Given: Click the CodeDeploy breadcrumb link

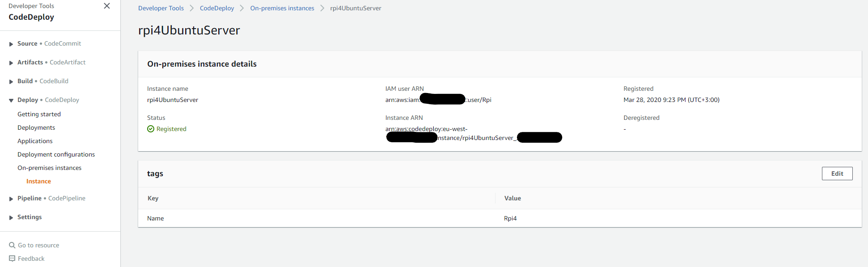Looking at the screenshot, I should (217, 8).
